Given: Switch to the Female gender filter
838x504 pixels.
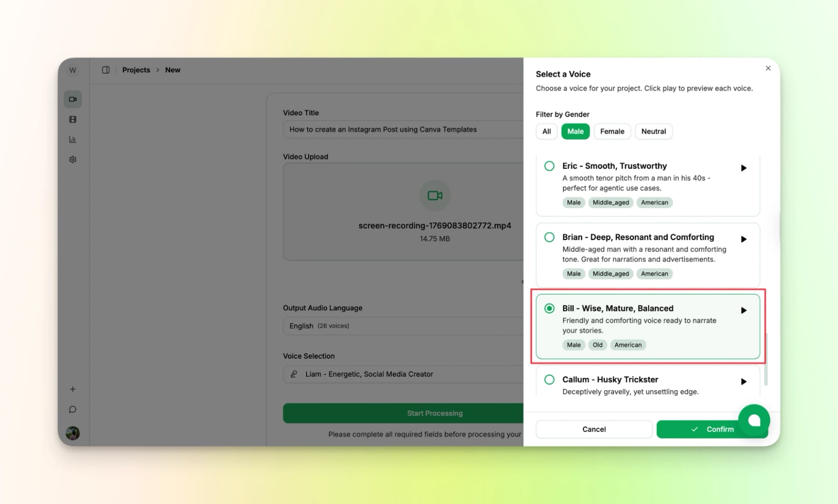Looking at the screenshot, I should click(x=612, y=131).
